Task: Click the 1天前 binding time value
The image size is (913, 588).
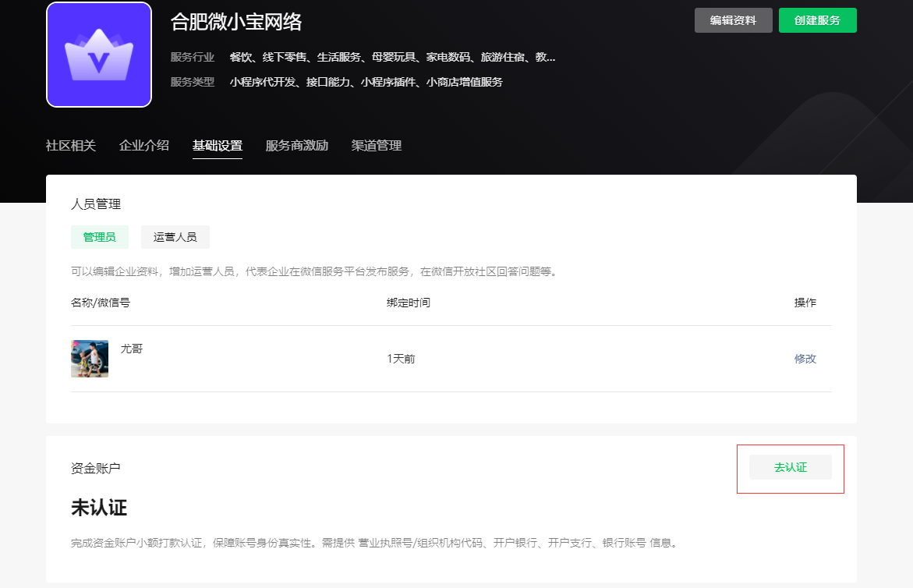Action: (x=402, y=359)
